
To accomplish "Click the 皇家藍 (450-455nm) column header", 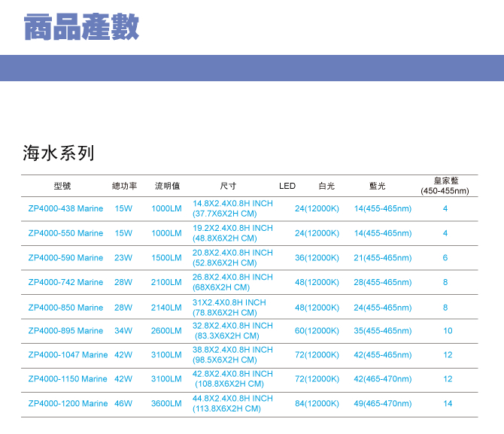I will (x=445, y=186).
